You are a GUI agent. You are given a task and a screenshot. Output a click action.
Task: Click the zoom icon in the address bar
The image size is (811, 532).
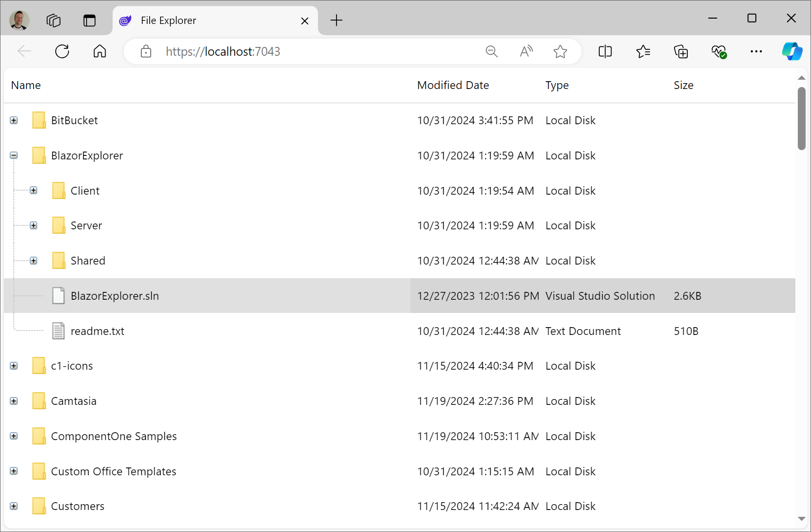492,51
